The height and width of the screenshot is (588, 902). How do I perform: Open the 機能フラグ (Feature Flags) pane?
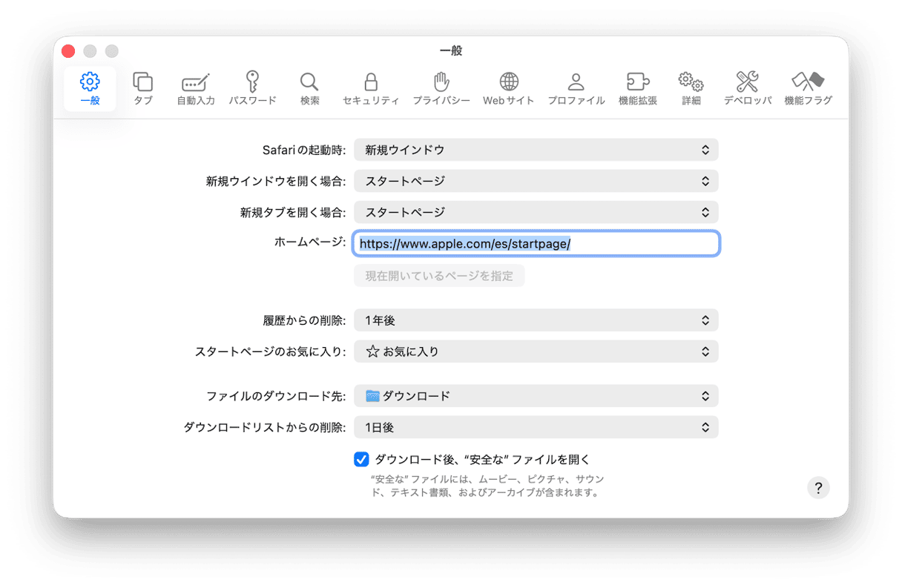pos(809,89)
